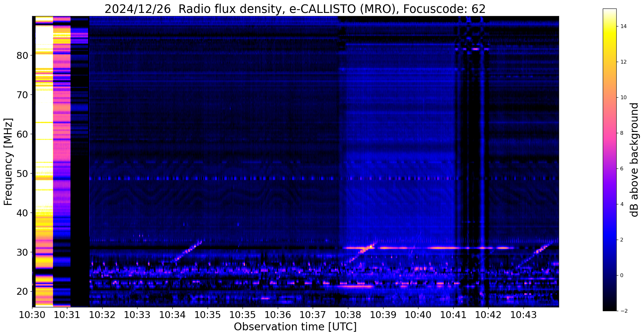The image size is (644, 336).
Task: Click the 20 MHz y-axis tick label
Action: point(22,292)
